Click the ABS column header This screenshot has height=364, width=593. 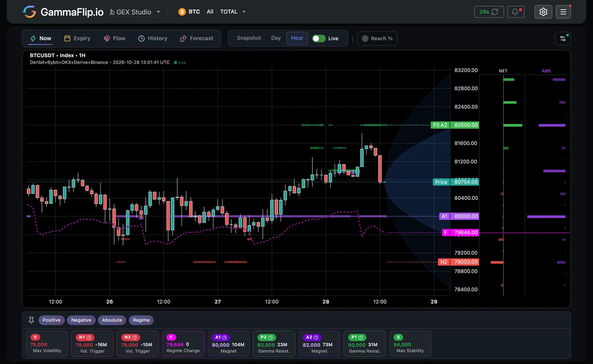(x=546, y=71)
